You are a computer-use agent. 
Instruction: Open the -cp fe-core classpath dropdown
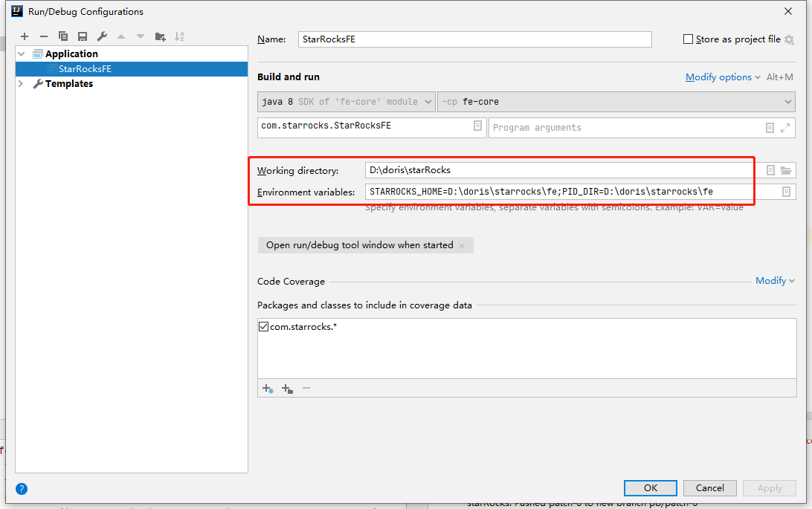click(x=616, y=102)
